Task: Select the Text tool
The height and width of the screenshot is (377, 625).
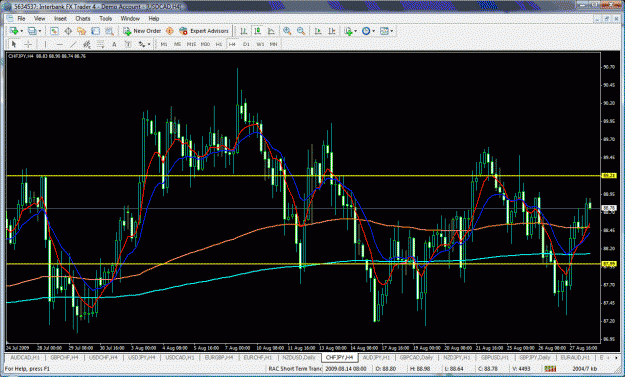Action: [x=114, y=44]
